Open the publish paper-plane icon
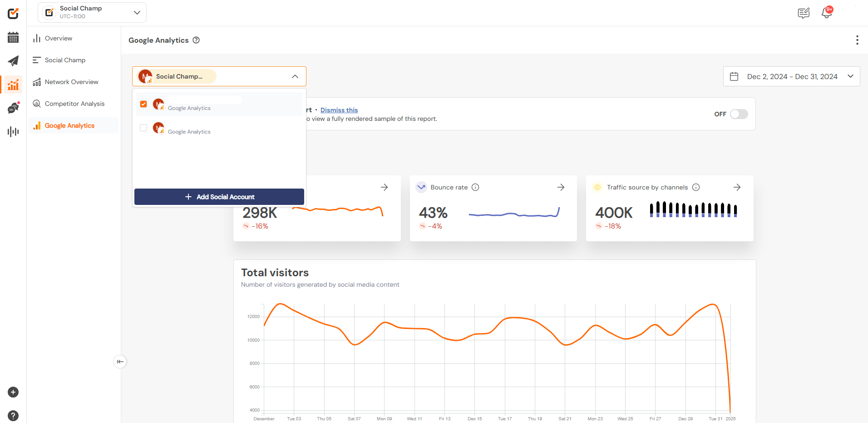This screenshot has height=423, width=868. coord(13,61)
